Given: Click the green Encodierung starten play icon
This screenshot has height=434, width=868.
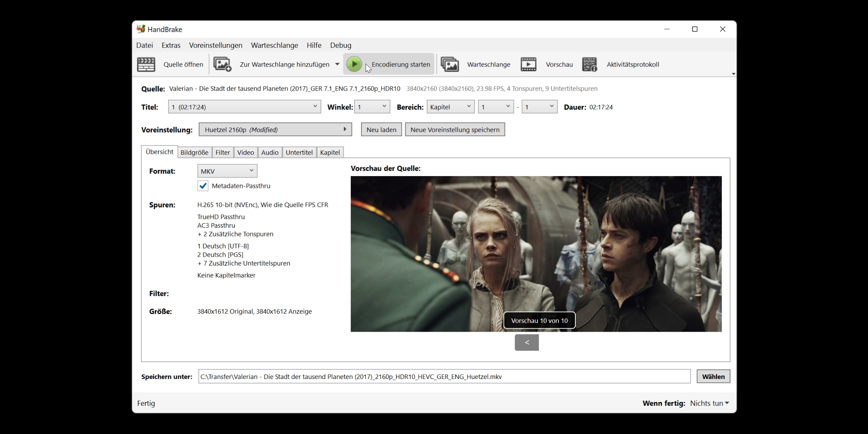Looking at the screenshot, I should point(354,64).
